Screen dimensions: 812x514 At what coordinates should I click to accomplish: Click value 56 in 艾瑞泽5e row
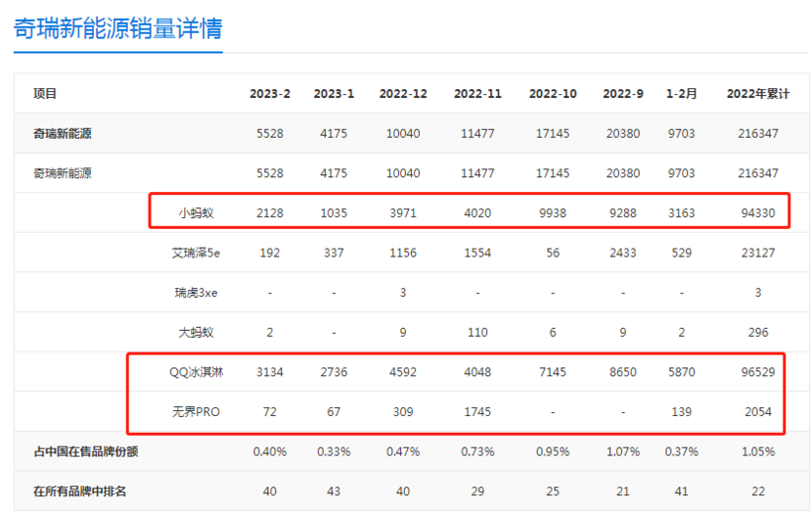(x=553, y=253)
